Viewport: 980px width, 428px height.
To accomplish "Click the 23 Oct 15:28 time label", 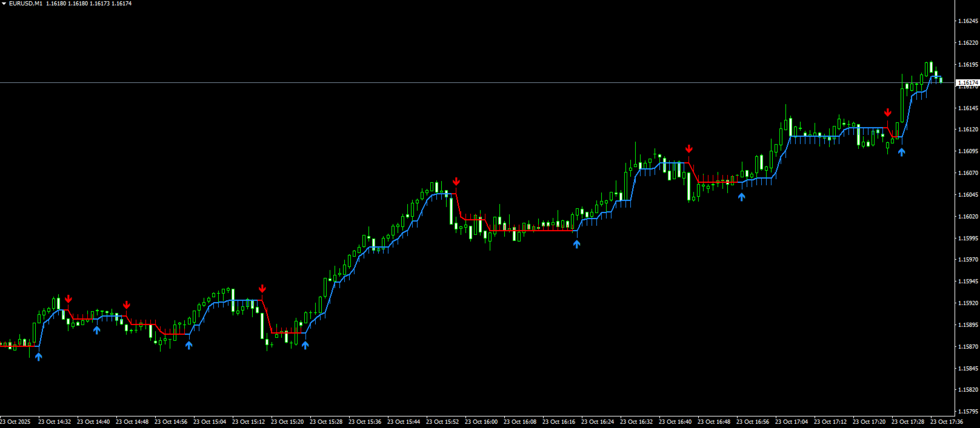I will pyautogui.click(x=326, y=422).
